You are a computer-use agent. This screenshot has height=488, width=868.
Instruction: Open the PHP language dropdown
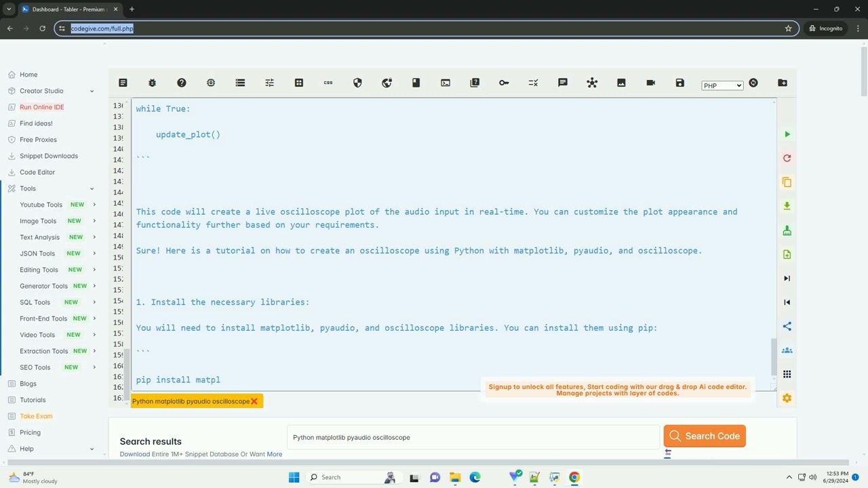click(722, 85)
